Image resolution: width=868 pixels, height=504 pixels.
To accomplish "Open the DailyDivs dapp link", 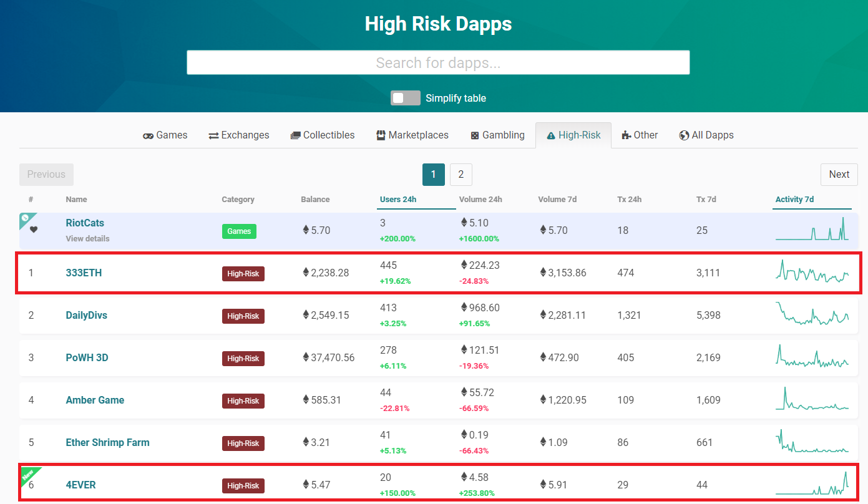I will click(87, 315).
